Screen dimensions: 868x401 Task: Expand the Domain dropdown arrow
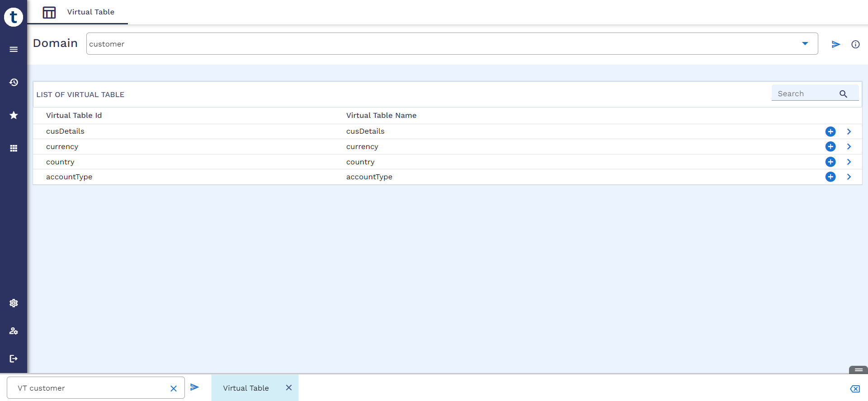[x=805, y=44]
